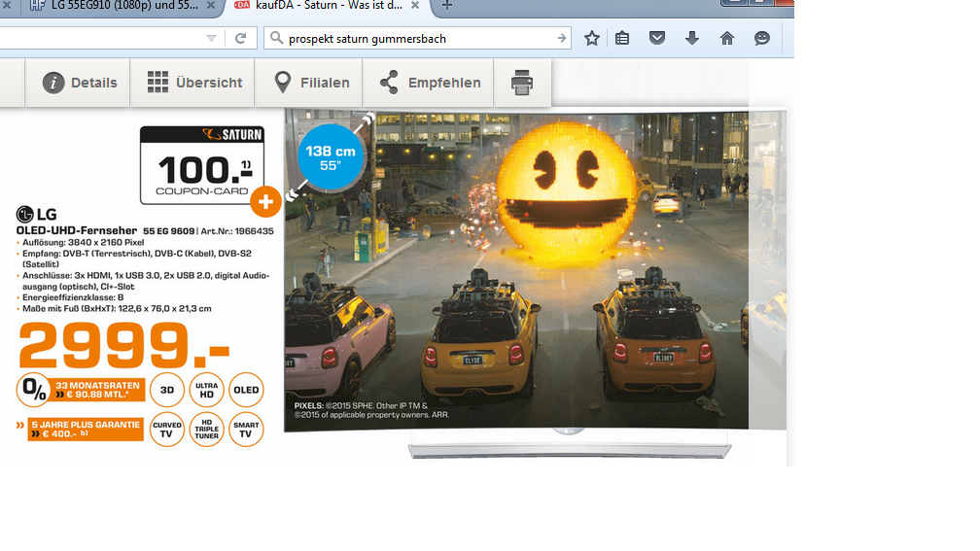Click the magnifier icon in search box
Viewport: 980px width, 551px height.
coord(276,38)
